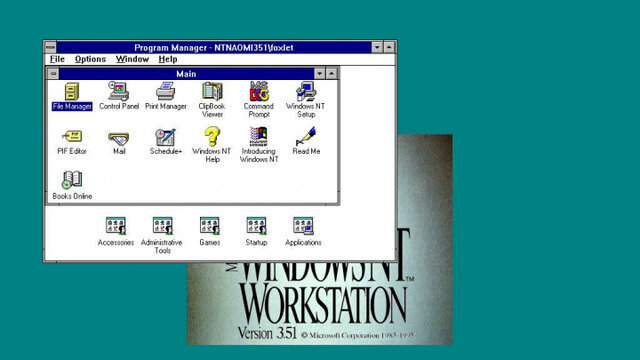Open the Main group control-menu box

53,74
